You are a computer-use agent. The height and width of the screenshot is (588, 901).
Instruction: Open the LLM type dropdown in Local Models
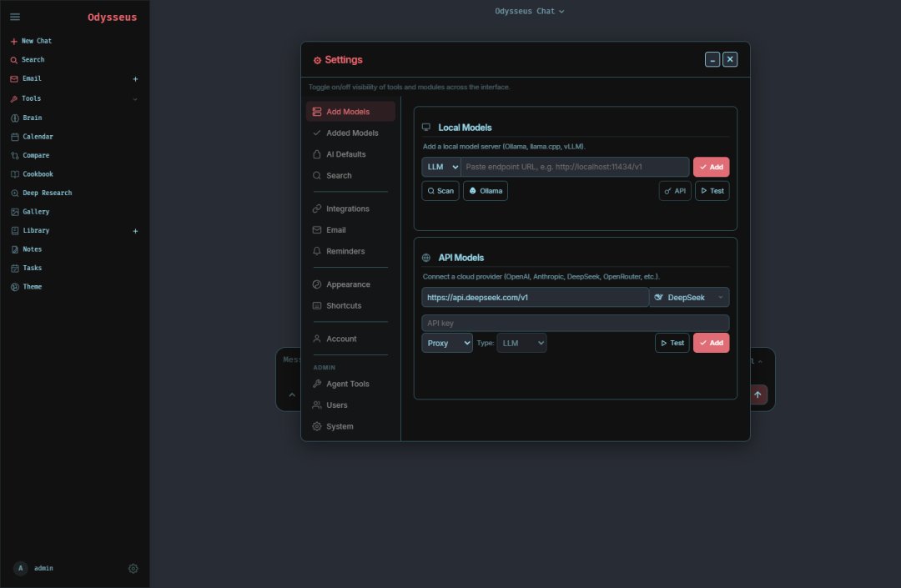pos(441,167)
